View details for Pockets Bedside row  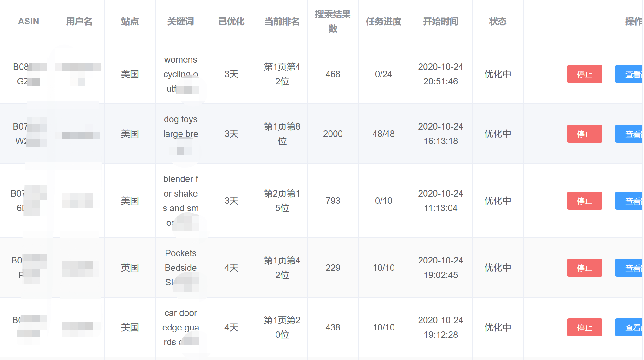click(x=629, y=268)
